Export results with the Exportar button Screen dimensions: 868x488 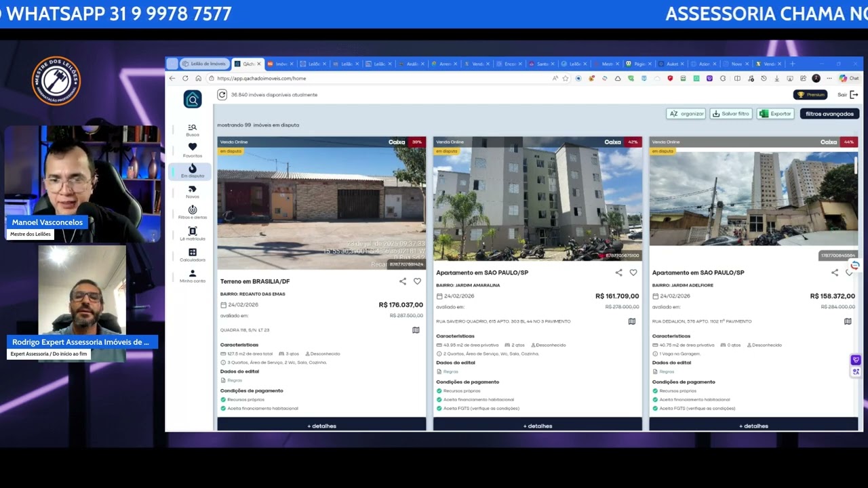tap(776, 114)
